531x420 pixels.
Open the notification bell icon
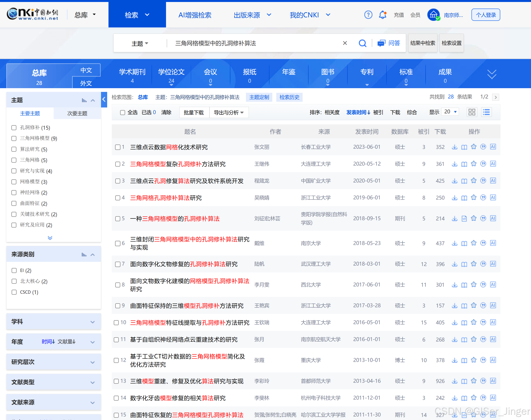point(382,15)
